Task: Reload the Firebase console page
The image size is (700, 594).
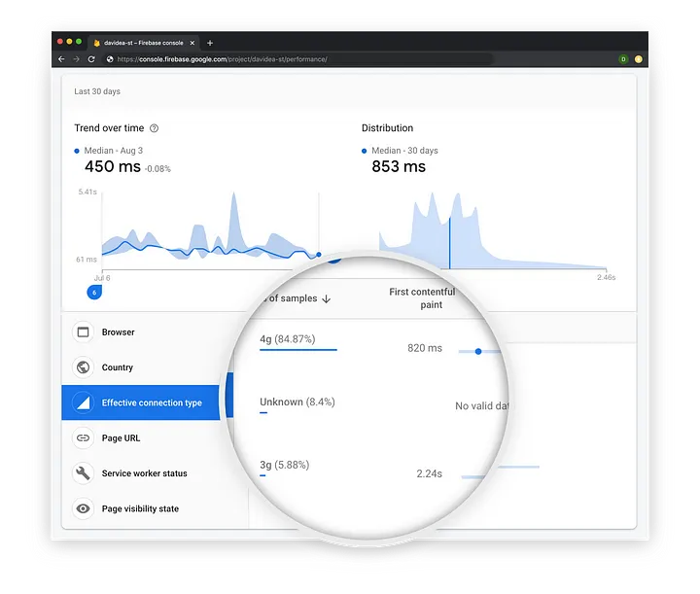Action: 91,59
